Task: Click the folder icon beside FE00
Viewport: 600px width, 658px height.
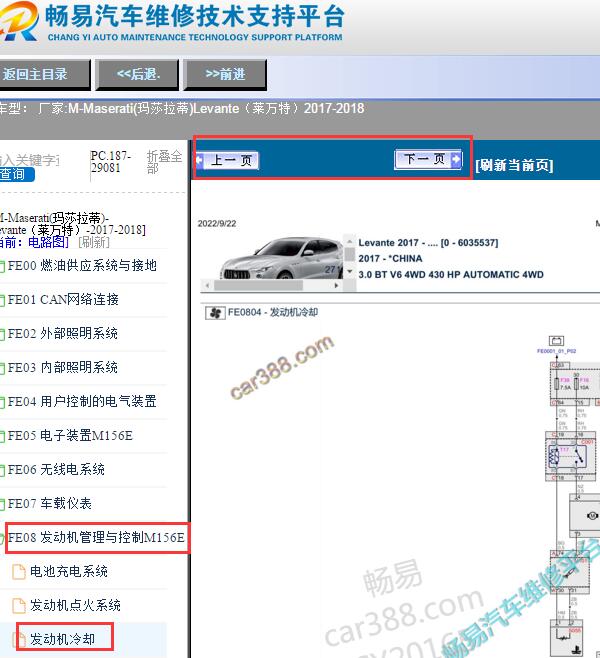Action: (2, 266)
